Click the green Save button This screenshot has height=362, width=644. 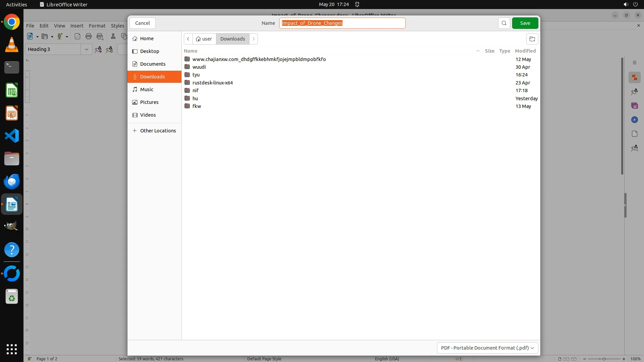(x=525, y=23)
